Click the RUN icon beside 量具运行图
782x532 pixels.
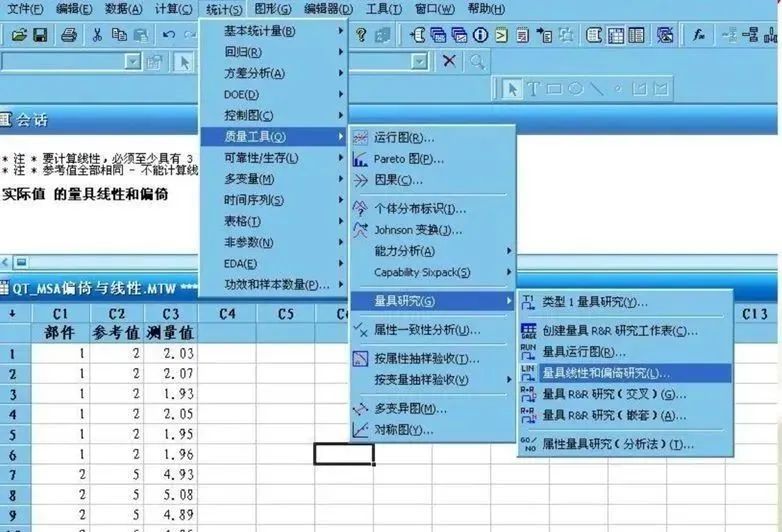click(528, 352)
